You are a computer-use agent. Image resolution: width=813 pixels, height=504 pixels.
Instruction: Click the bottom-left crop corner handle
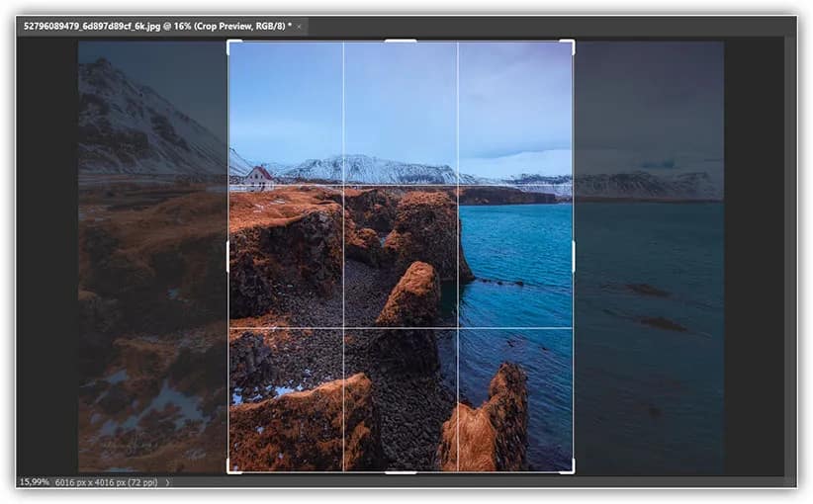pyautogui.click(x=232, y=467)
